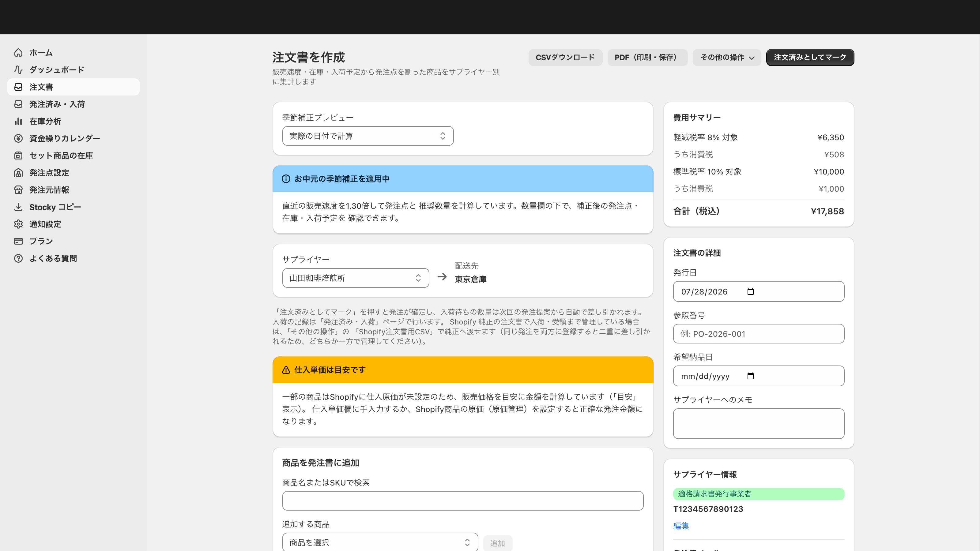Click the inbox icon beside 注文書
This screenshot has width=980, height=551.
click(x=18, y=87)
